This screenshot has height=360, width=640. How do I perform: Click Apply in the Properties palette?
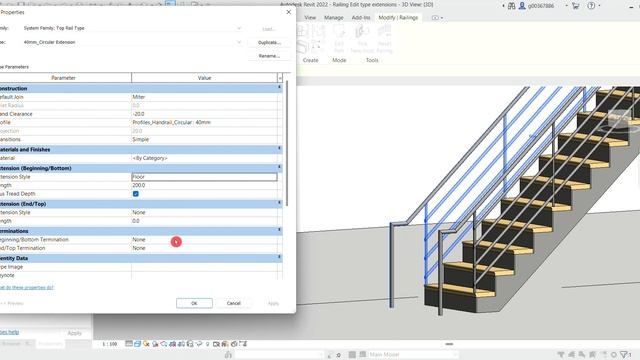tap(74, 333)
